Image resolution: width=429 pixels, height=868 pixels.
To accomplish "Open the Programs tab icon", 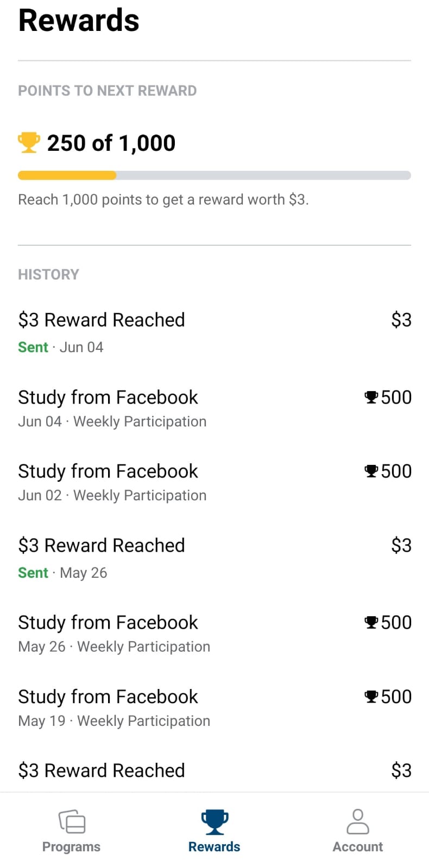I will click(x=72, y=822).
